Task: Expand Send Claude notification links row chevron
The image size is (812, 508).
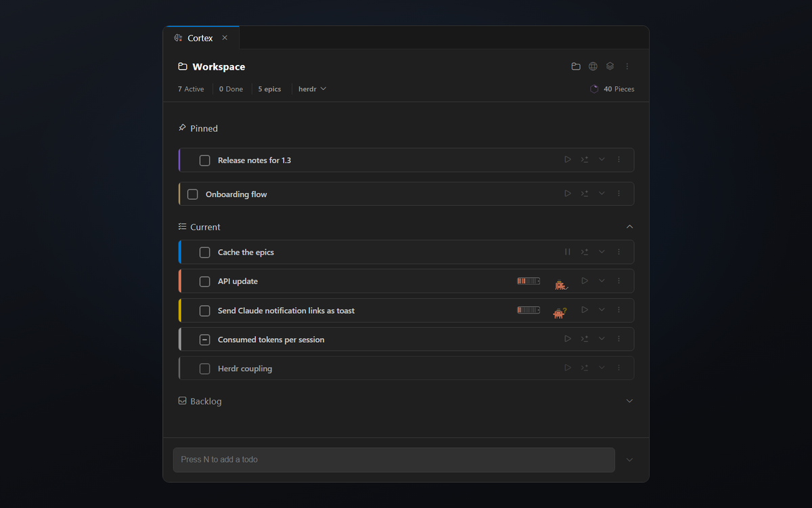Action: coord(602,310)
